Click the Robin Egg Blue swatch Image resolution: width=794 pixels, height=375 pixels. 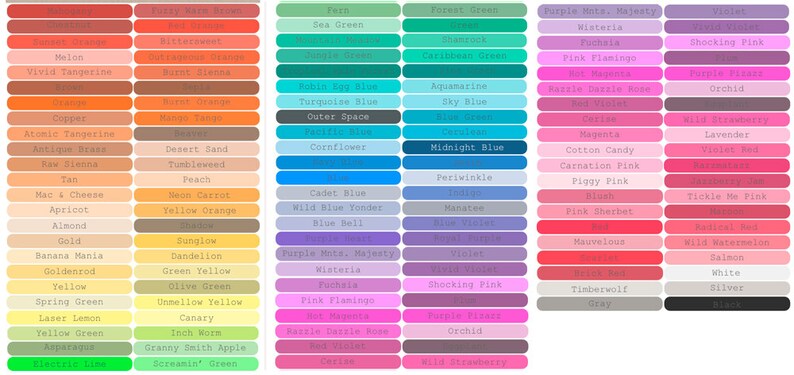(x=338, y=87)
